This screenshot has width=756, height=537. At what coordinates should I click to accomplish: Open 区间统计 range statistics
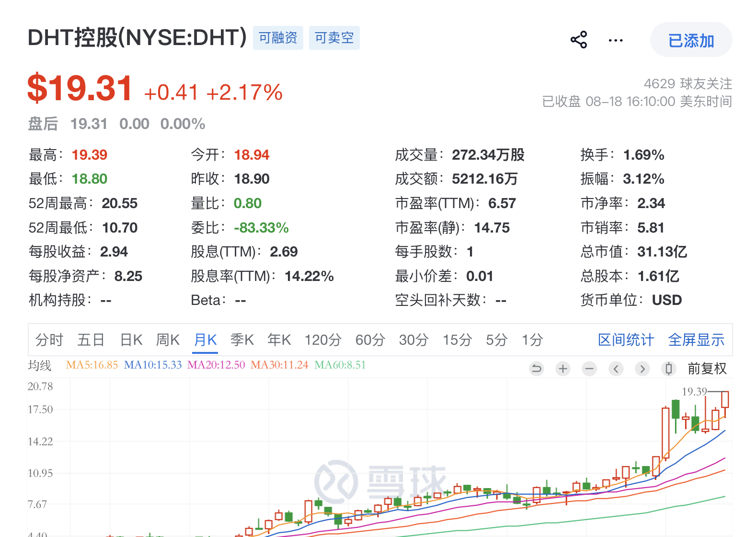[626, 340]
